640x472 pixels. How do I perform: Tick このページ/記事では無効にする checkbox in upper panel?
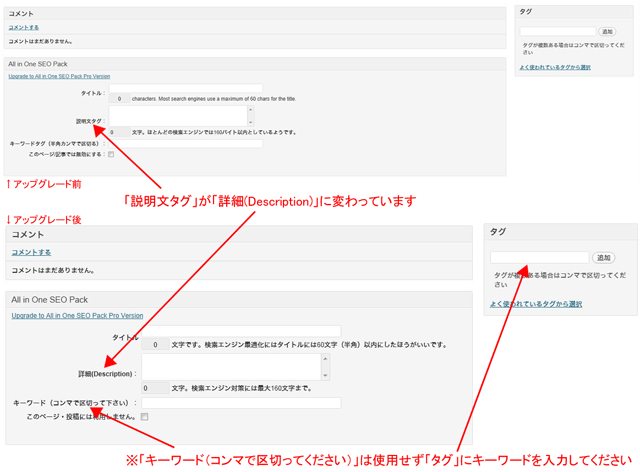(x=111, y=154)
